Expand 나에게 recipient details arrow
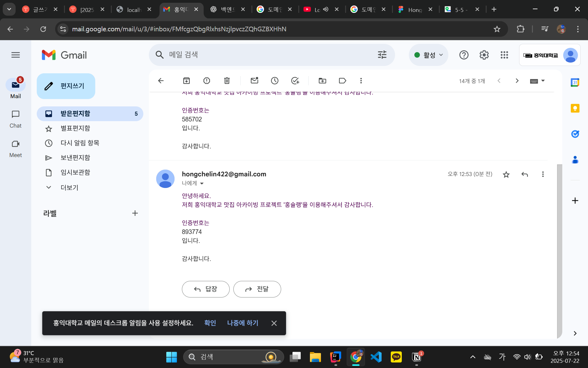The image size is (588, 368). pyautogui.click(x=202, y=183)
